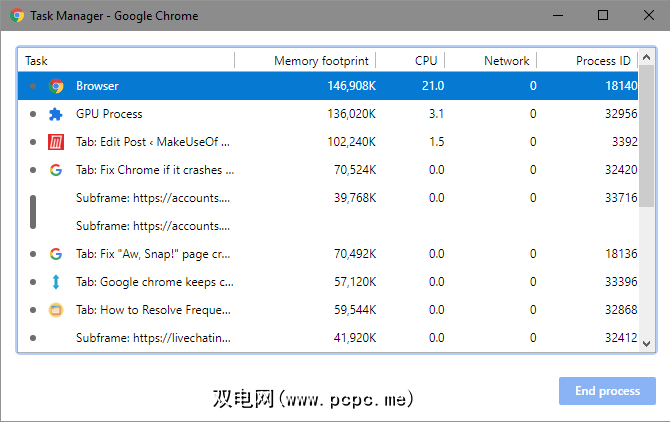Click the Google icon for Fix Chrome if it crashes
Image resolution: width=670 pixels, height=422 pixels.
coord(56,170)
